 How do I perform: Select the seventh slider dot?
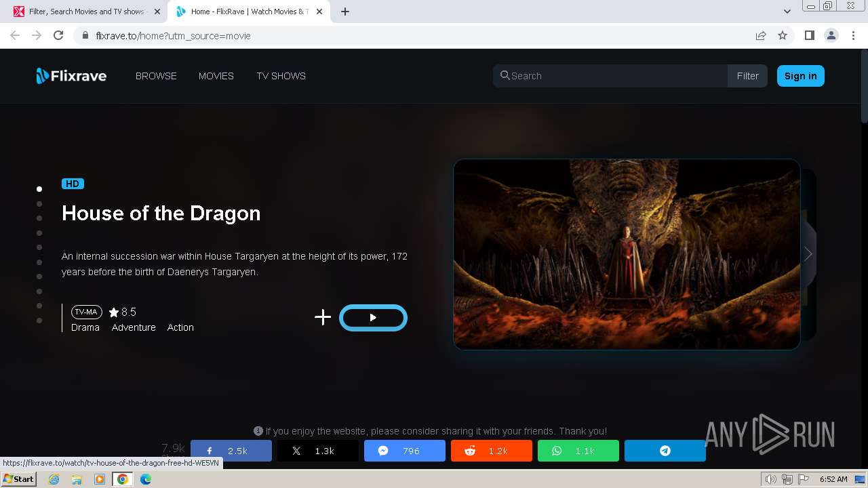(39, 277)
